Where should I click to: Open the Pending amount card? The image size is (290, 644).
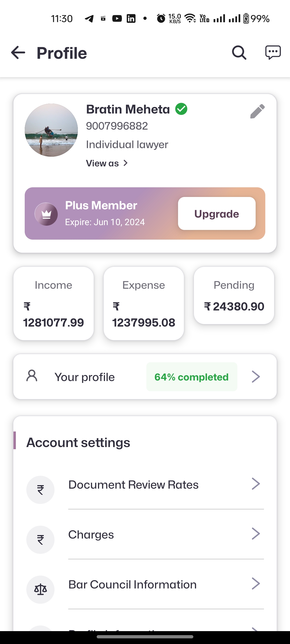pyautogui.click(x=234, y=295)
